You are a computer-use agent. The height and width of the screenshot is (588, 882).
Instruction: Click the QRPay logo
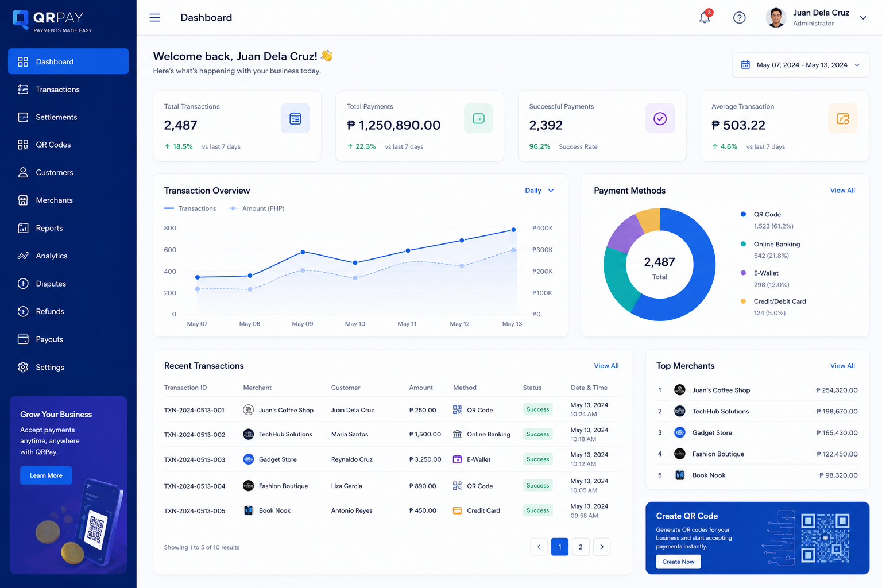[52, 21]
